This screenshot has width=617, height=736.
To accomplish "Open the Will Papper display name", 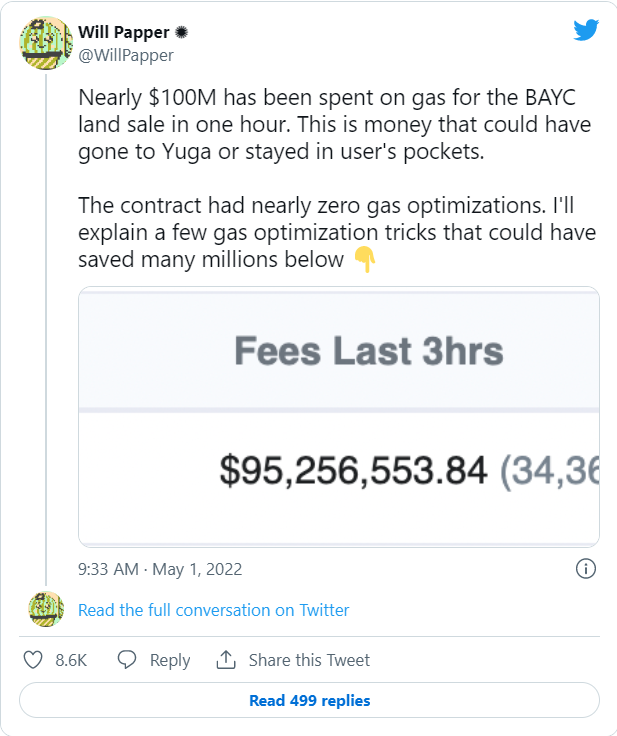I will [124, 33].
